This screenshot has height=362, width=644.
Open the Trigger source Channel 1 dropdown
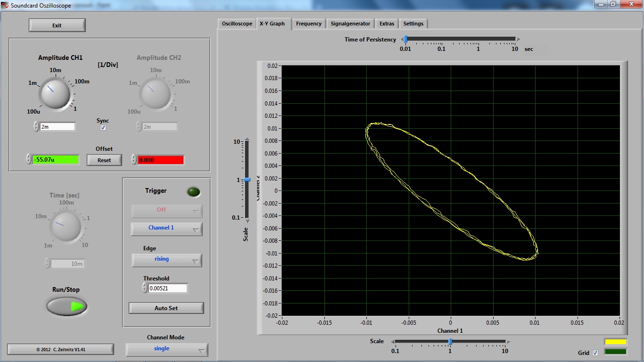[166, 229]
